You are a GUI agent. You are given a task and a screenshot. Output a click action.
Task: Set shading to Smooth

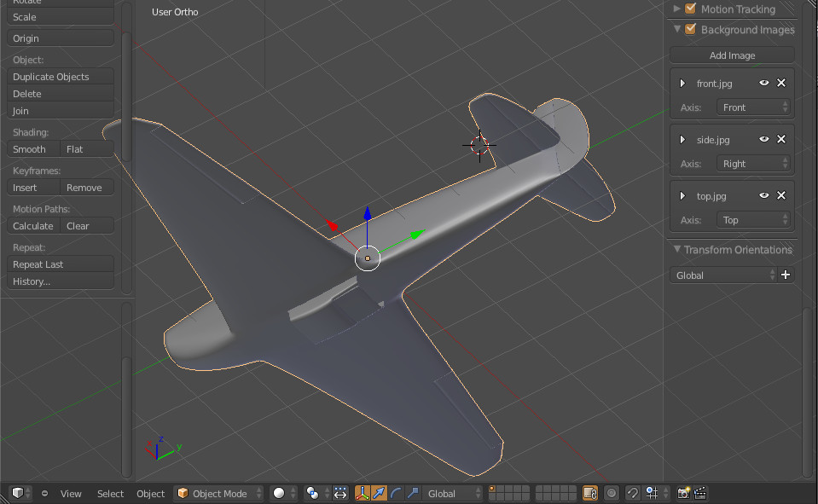[x=33, y=149]
